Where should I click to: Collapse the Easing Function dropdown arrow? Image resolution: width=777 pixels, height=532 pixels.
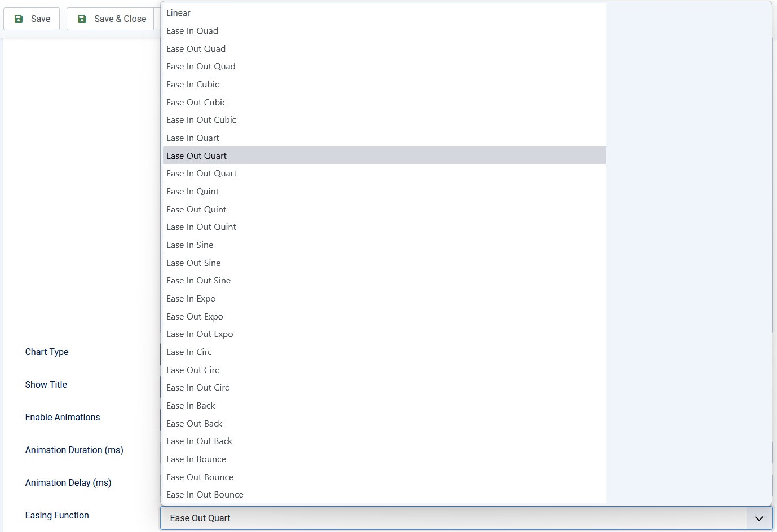(759, 518)
